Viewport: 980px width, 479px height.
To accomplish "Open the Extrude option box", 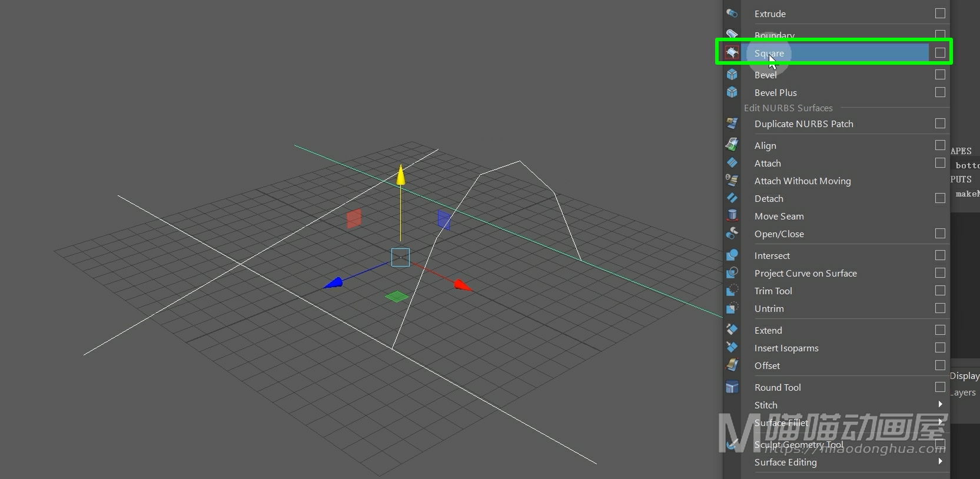I will 940,13.
